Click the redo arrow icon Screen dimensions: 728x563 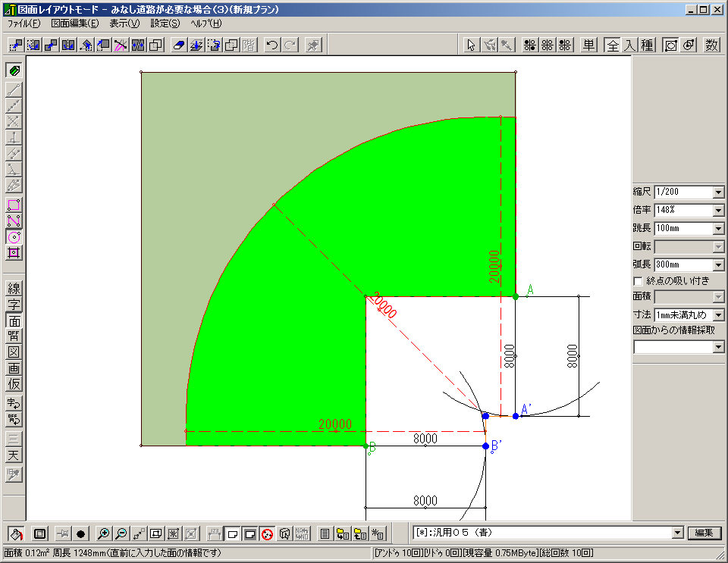point(290,45)
